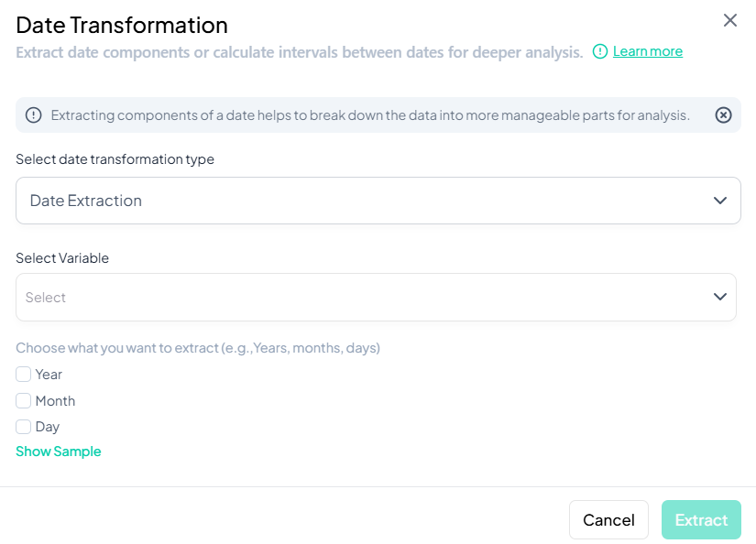Click the chevron on the Select Variable dropdown
Screen dimensions: 756x544
pos(720,297)
